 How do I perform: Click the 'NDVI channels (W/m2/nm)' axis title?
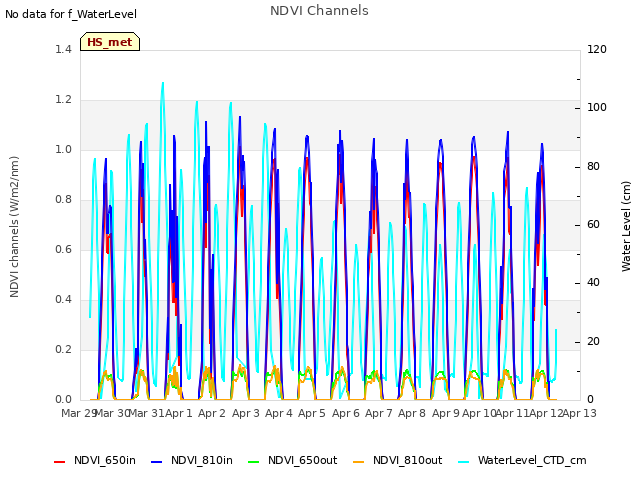tap(14, 227)
